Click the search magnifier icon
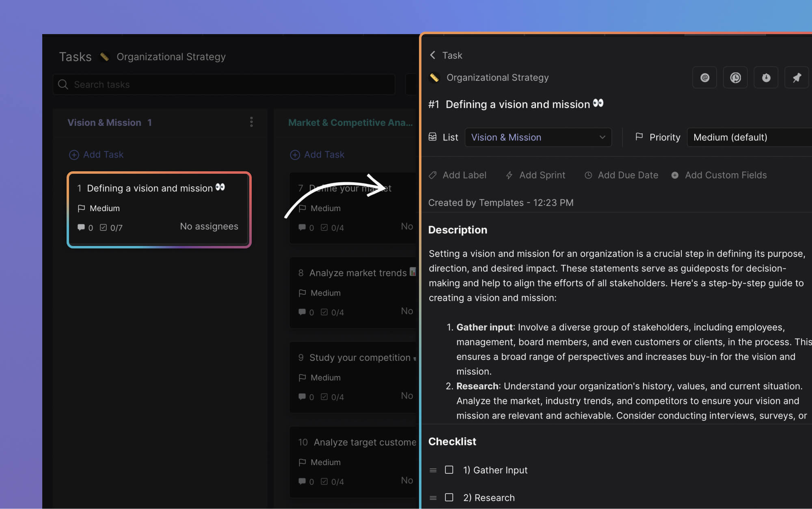The width and height of the screenshot is (812, 509). click(63, 84)
